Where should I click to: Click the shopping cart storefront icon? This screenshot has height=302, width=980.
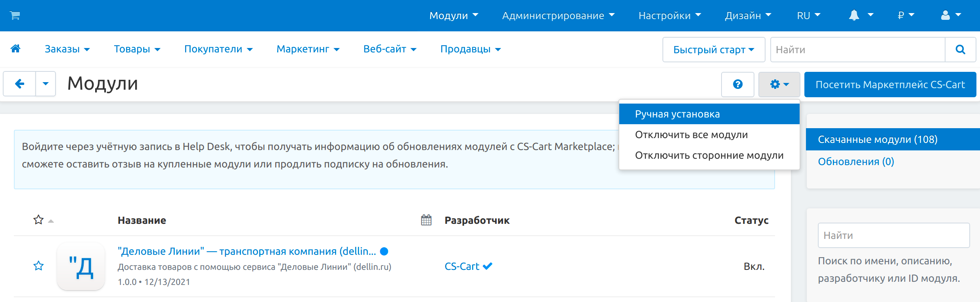[15, 15]
